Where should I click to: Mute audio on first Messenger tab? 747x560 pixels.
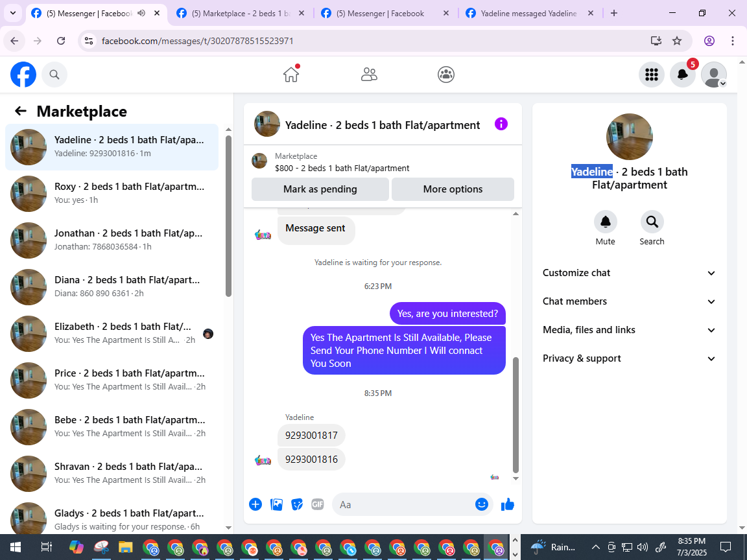(x=141, y=14)
